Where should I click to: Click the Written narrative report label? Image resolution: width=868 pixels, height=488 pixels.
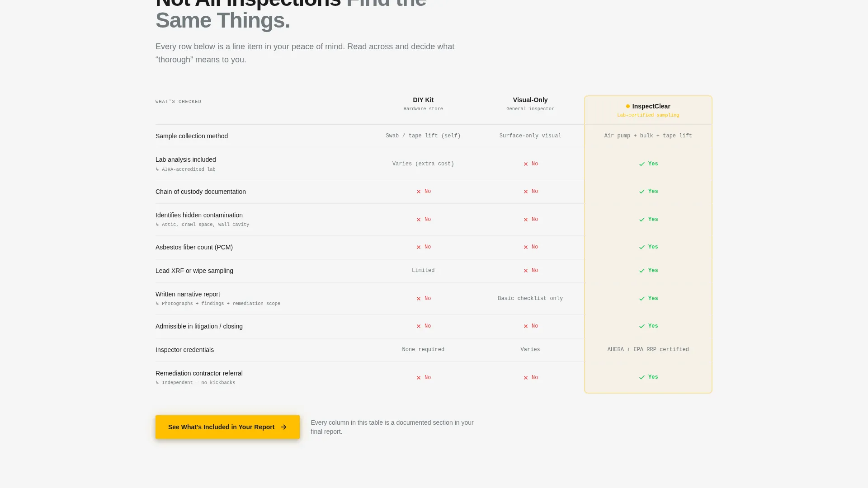pos(188,294)
